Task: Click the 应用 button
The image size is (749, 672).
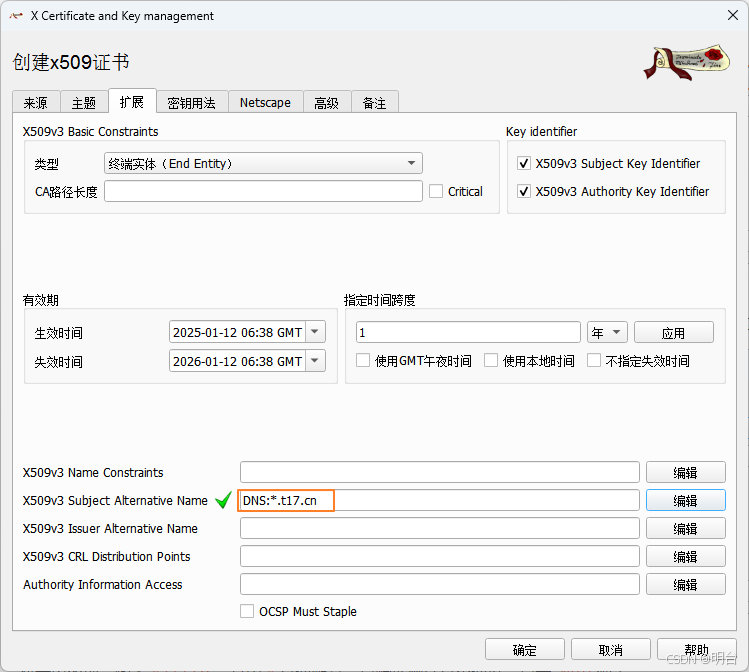Action: click(x=674, y=332)
